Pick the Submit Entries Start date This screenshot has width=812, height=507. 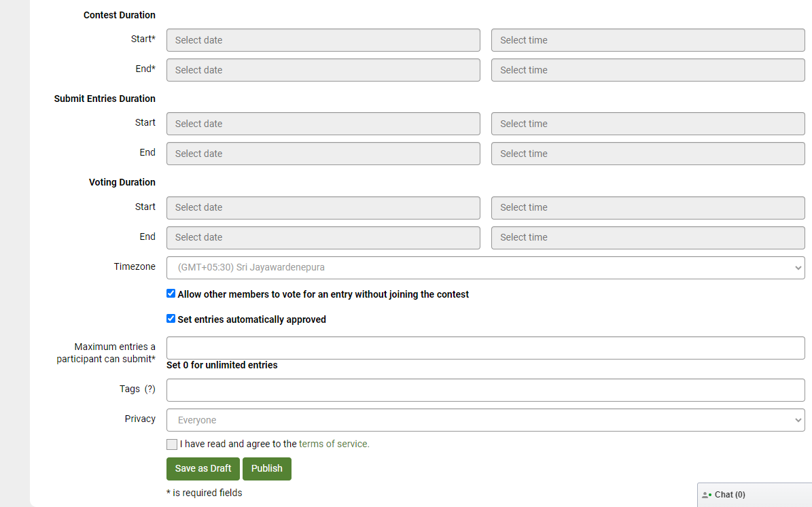click(x=323, y=124)
